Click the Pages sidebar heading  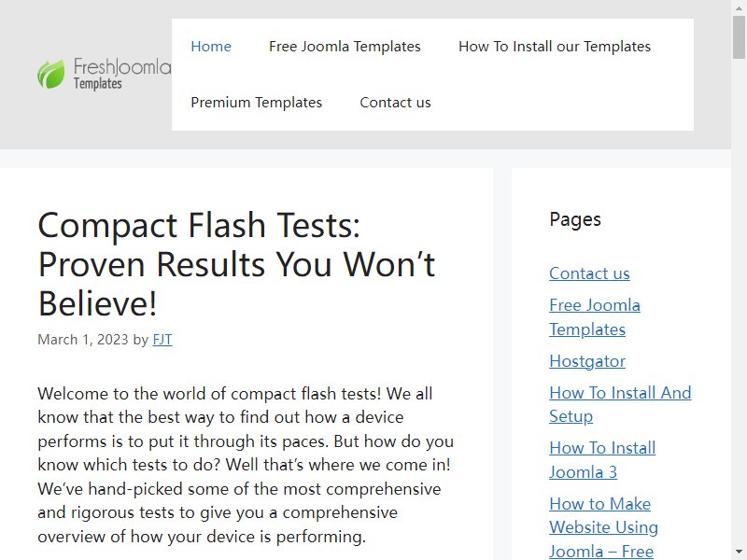(x=575, y=219)
